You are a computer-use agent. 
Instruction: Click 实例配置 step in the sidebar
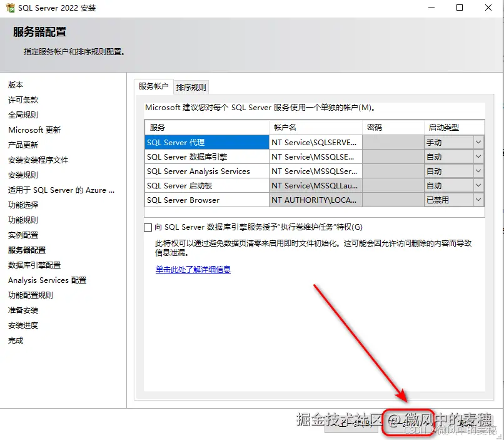pyautogui.click(x=23, y=235)
